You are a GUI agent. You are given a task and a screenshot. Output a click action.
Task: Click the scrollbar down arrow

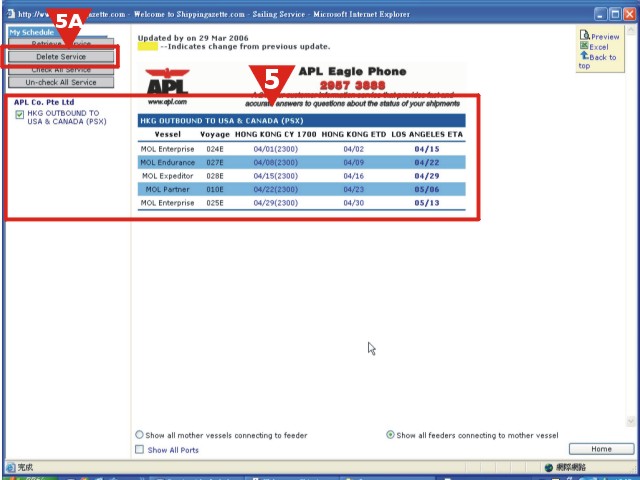[x=631, y=421]
